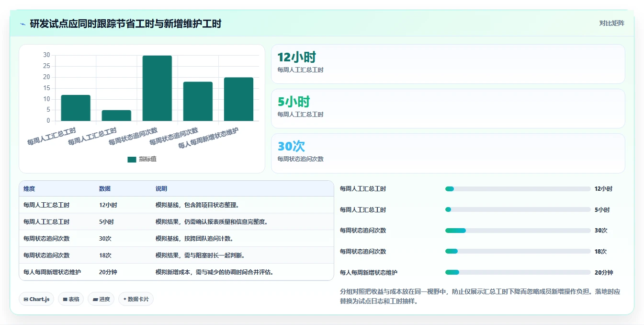Click the 数据 table column header
This screenshot has width=644, height=325.
pyautogui.click(x=105, y=189)
